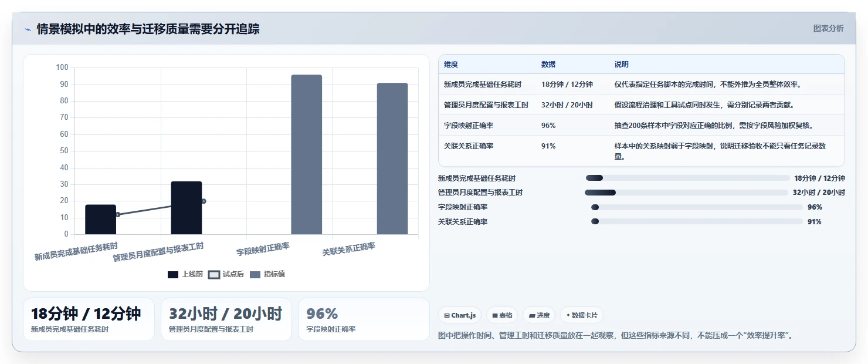Click x-axis label 字段映射正确率 under chart

[x=263, y=250]
